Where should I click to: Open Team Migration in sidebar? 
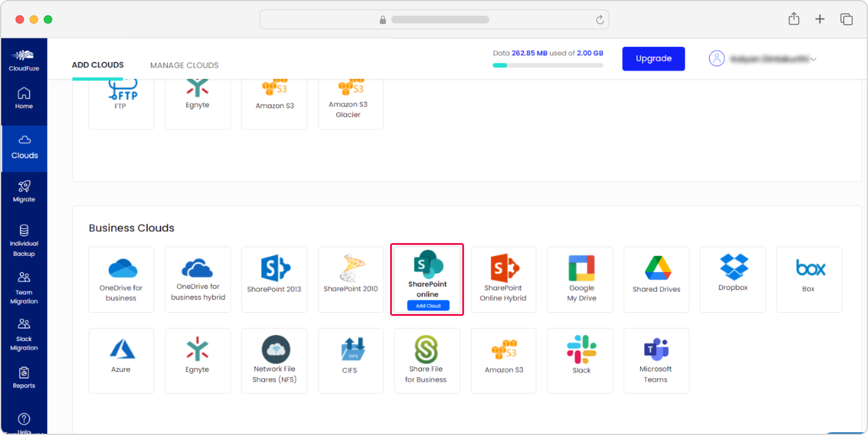tap(24, 288)
